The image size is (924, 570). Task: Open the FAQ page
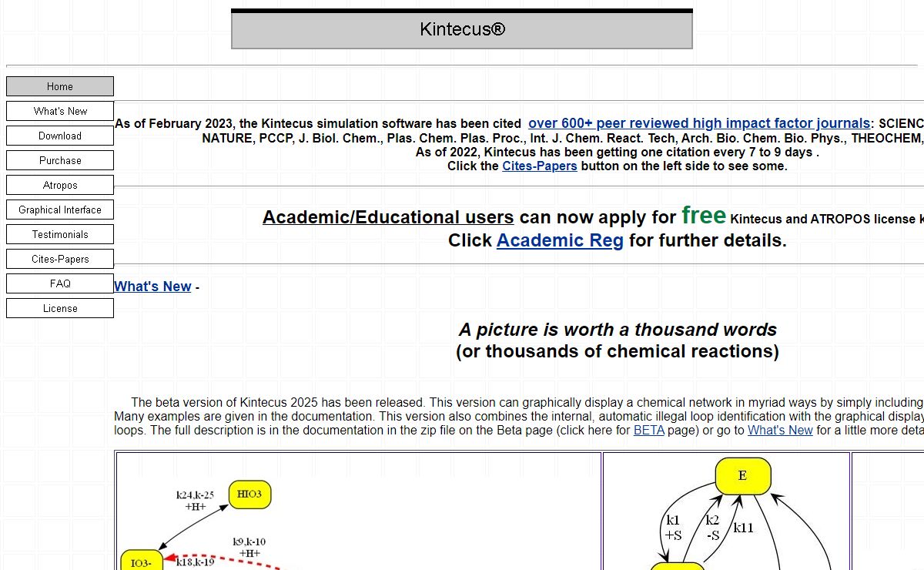[x=60, y=283]
